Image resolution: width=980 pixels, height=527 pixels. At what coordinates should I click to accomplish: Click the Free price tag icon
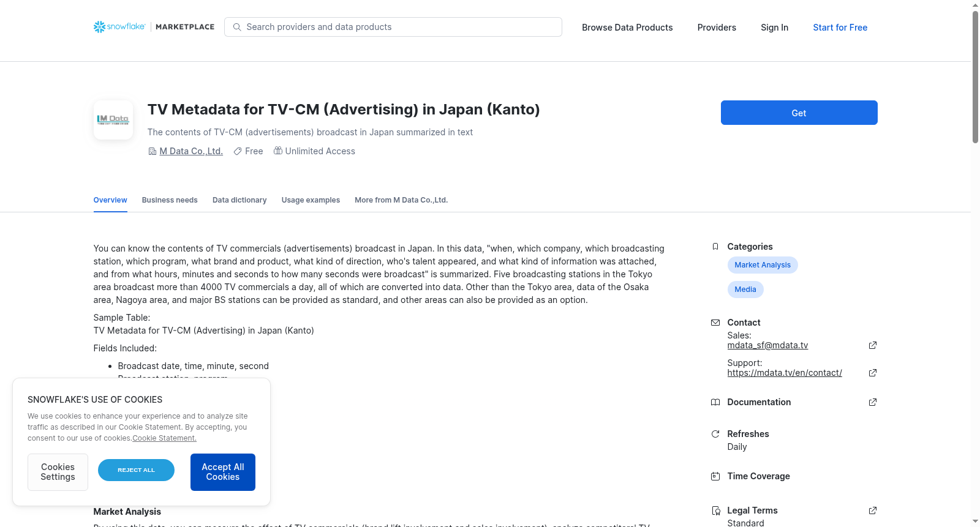tap(238, 151)
